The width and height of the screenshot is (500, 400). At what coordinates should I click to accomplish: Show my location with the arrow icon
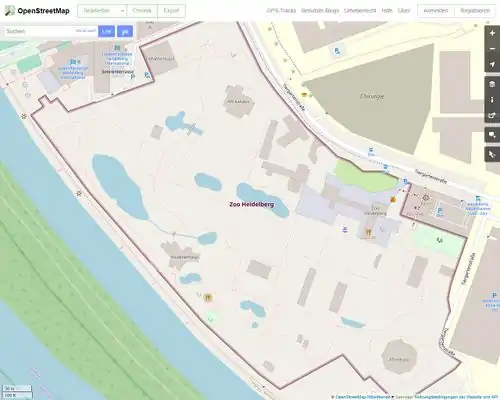point(492,64)
